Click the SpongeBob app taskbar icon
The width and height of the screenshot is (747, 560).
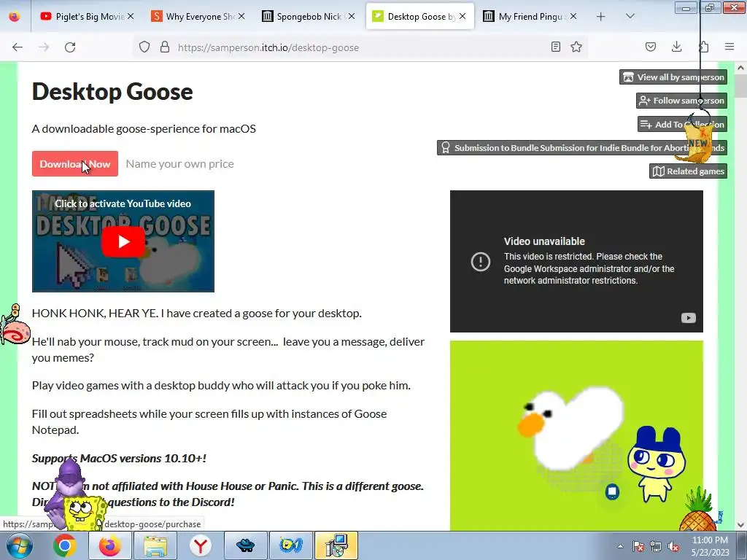point(290,545)
